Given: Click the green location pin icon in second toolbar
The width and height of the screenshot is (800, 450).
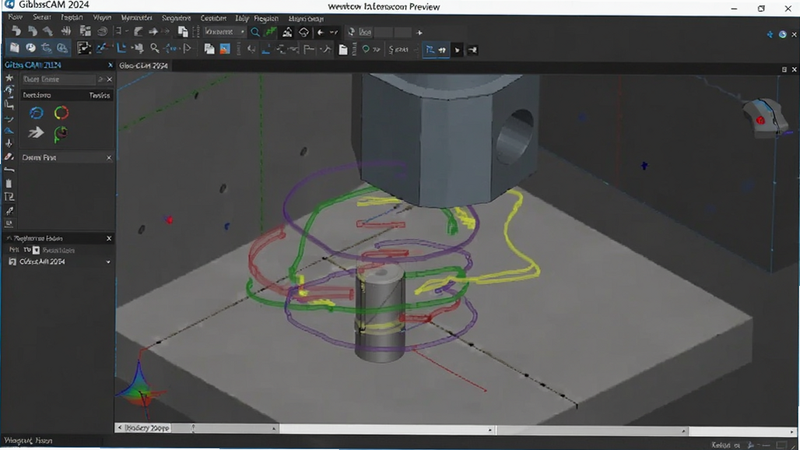Looking at the screenshot, I should 366,49.
